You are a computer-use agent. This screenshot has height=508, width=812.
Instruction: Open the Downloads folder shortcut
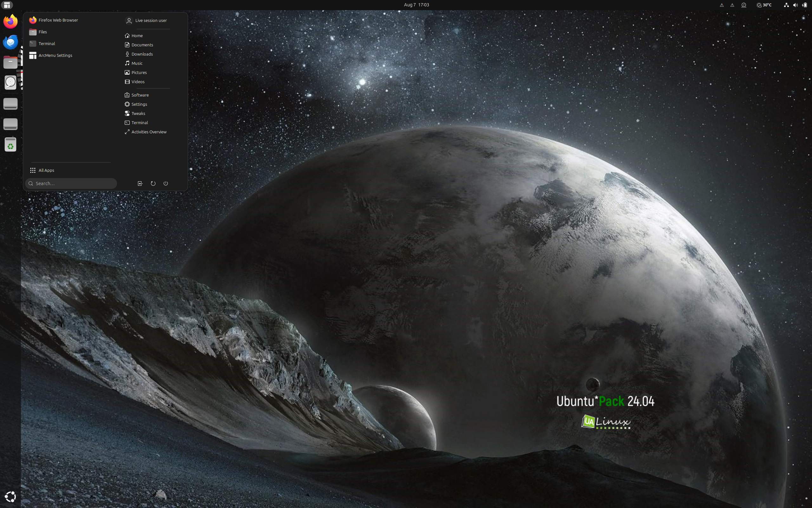tap(153, 54)
